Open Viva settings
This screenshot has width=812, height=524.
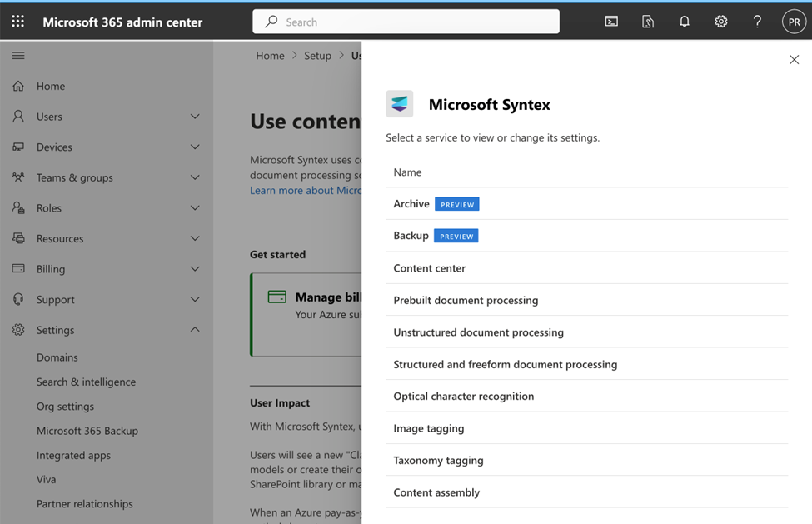(46, 480)
